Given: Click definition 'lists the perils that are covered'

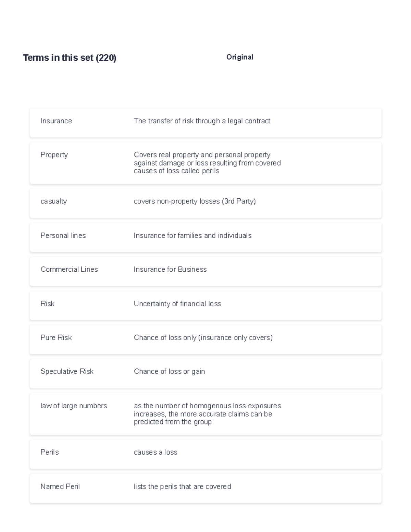Looking at the screenshot, I should 182,487.
